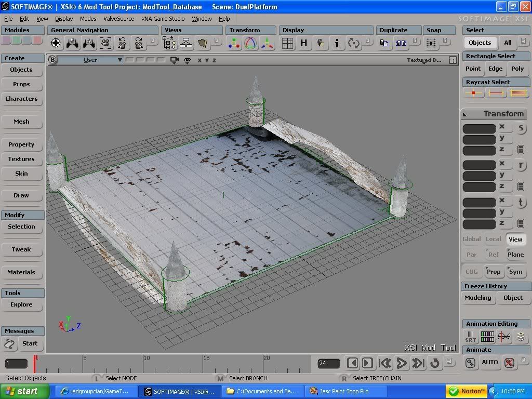The height and width of the screenshot is (399, 532).
Task: Toggle the AUTO key button
Action: (x=490, y=362)
